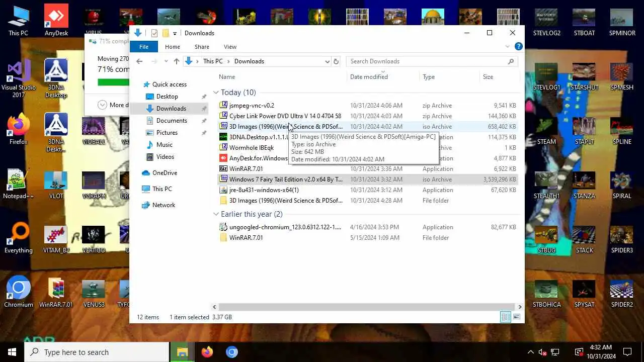This screenshot has height=362, width=644.
Task: Select Desktop in the navigation pane
Action: (x=167, y=97)
